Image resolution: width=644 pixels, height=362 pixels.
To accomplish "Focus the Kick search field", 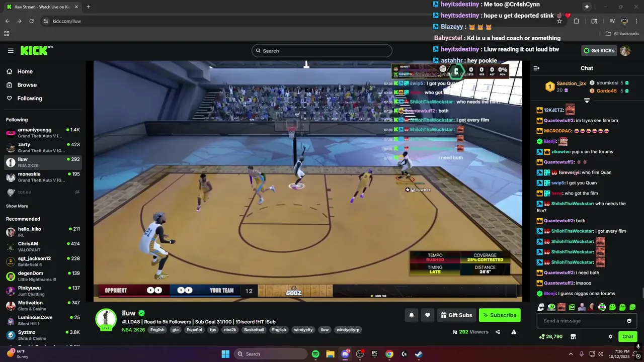I will pyautogui.click(x=322, y=51).
